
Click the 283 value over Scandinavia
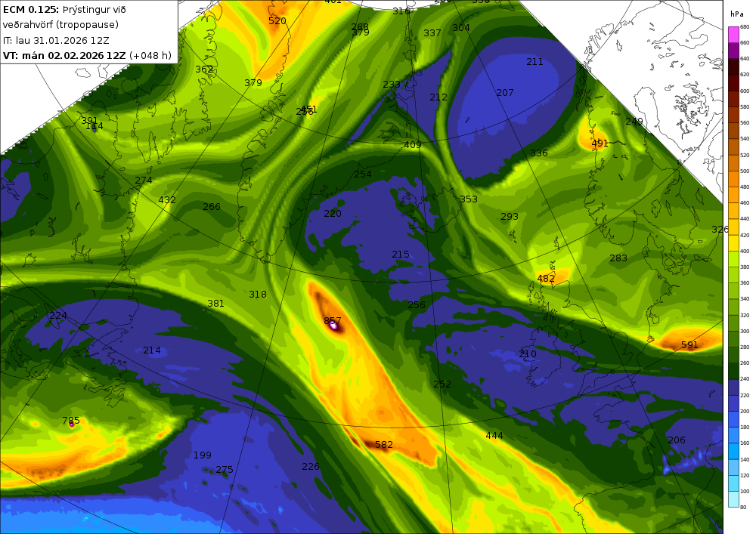click(x=618, y=258)
